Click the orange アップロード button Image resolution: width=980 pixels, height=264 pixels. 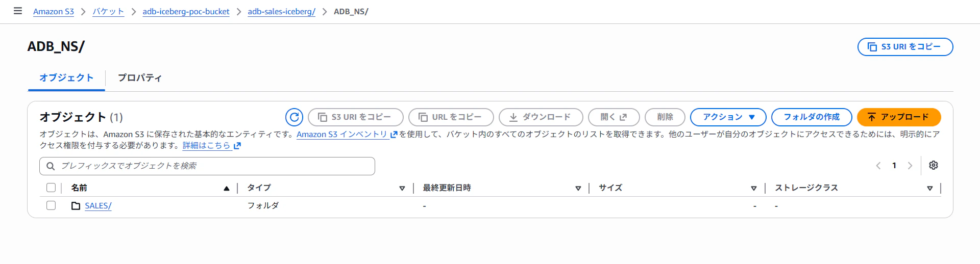click(899, 117)
